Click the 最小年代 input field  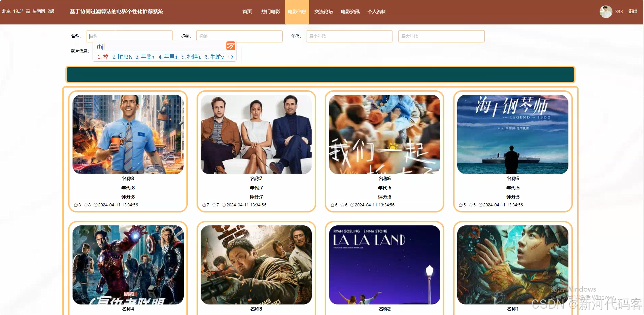tap(349, 36)
